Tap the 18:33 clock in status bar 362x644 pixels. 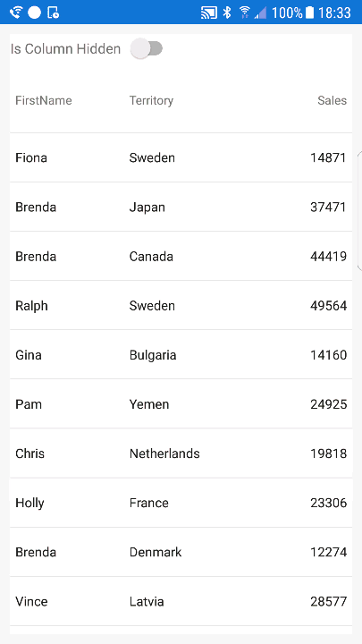pos(334,13)
